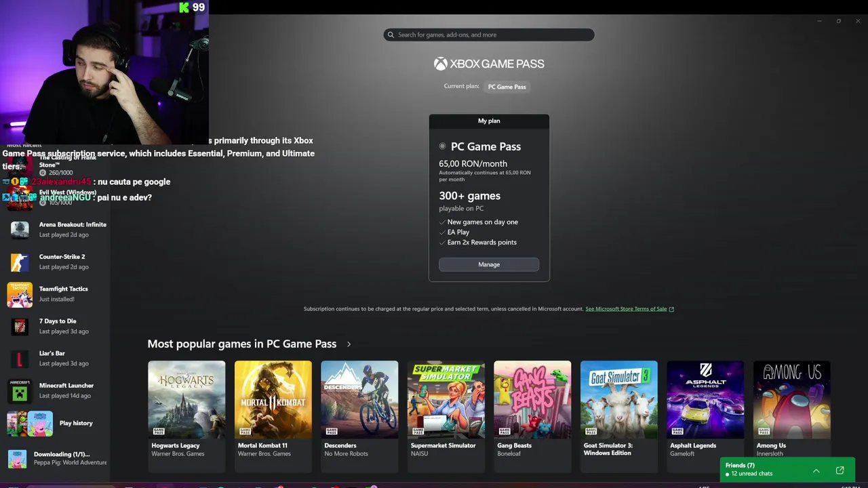The width and height of the screenshot is (868, 488).
Task: Click Gang Beasts title text
Action: [514, 445]
